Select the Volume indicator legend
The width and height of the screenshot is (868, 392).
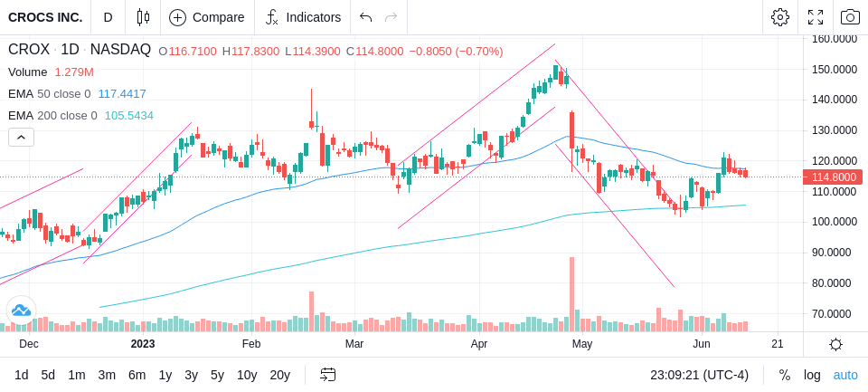click(x=28, y=72)
